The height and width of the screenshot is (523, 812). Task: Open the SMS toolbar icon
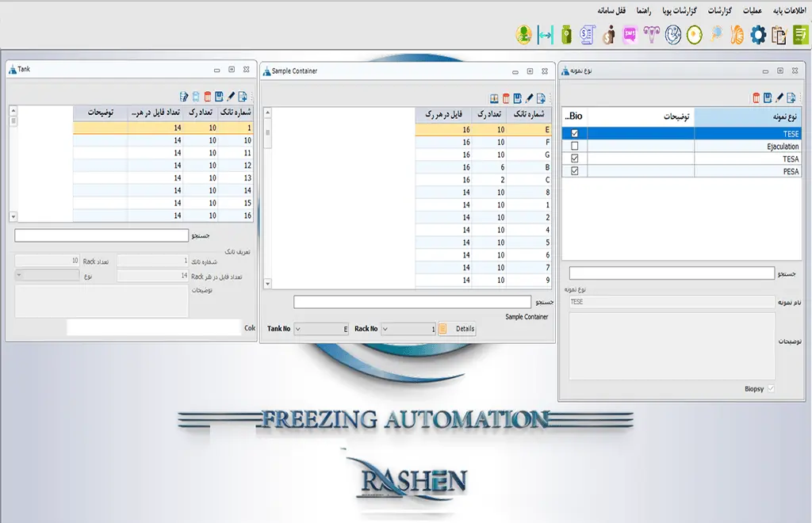click(630, 34)
